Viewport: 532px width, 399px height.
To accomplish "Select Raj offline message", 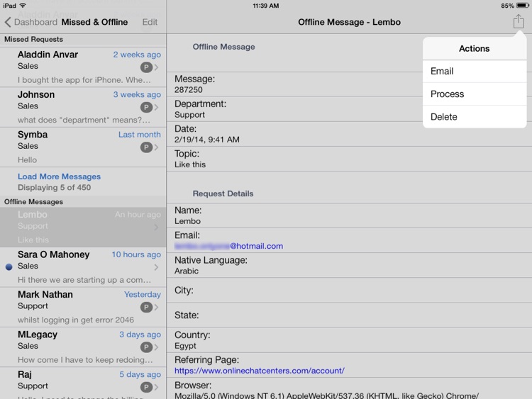I will pos(83,383).
